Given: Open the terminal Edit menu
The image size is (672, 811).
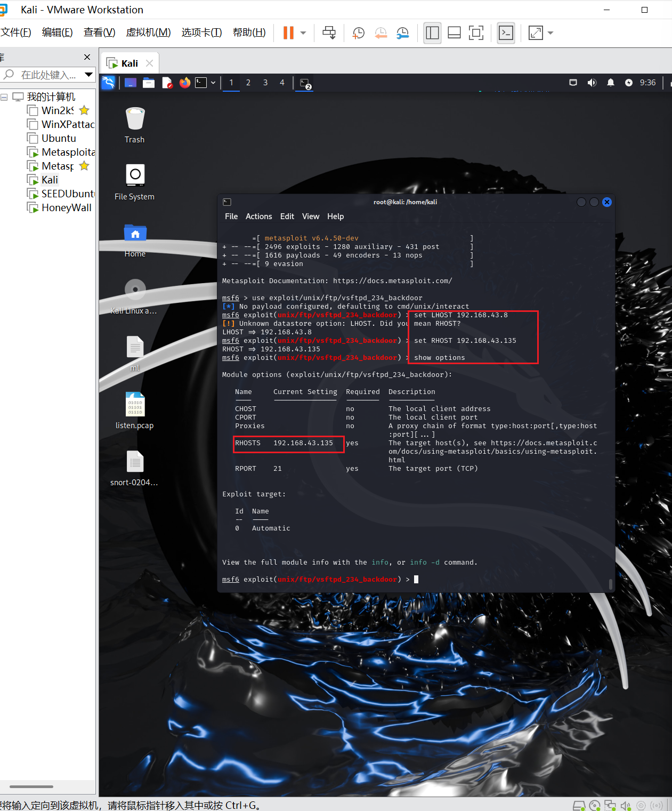Looking at the screenshot, I should [x=287, y=216].
